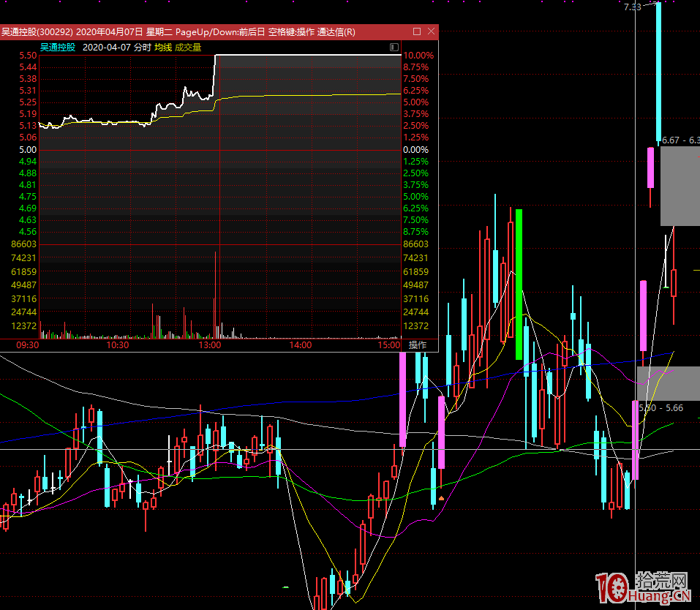
Task: Click the small orange triangle marker under candle
Action: tap(441, 498)
